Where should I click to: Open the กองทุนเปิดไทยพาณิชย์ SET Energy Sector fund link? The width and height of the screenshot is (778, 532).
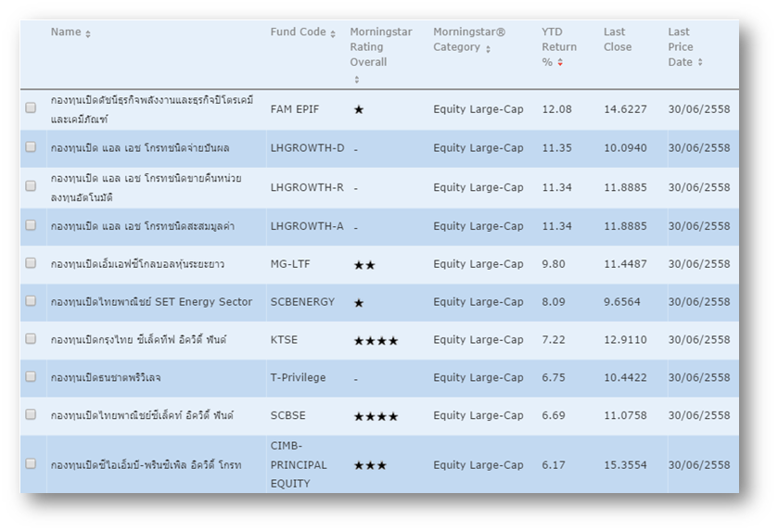point(151,302)
